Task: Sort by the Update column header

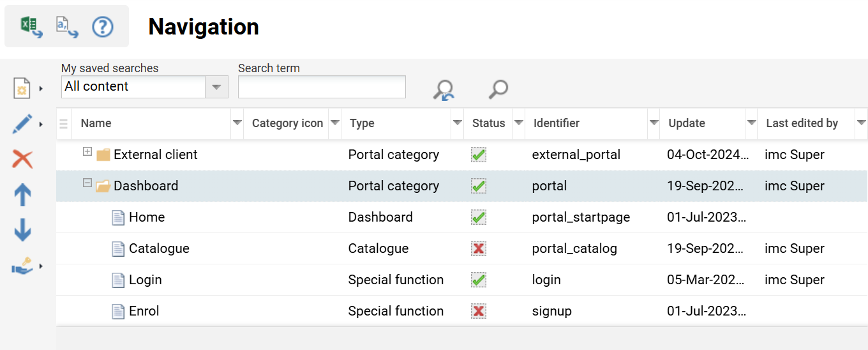Action: (x=687, y=123)
